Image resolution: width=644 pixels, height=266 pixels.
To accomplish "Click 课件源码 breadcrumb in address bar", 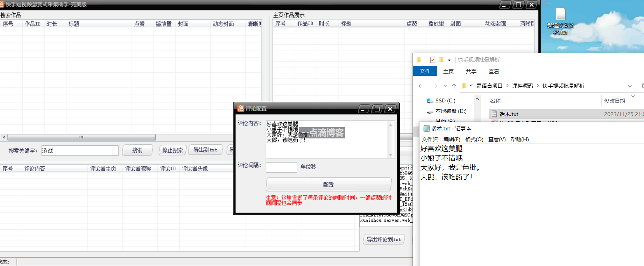I will pos(523,86).
